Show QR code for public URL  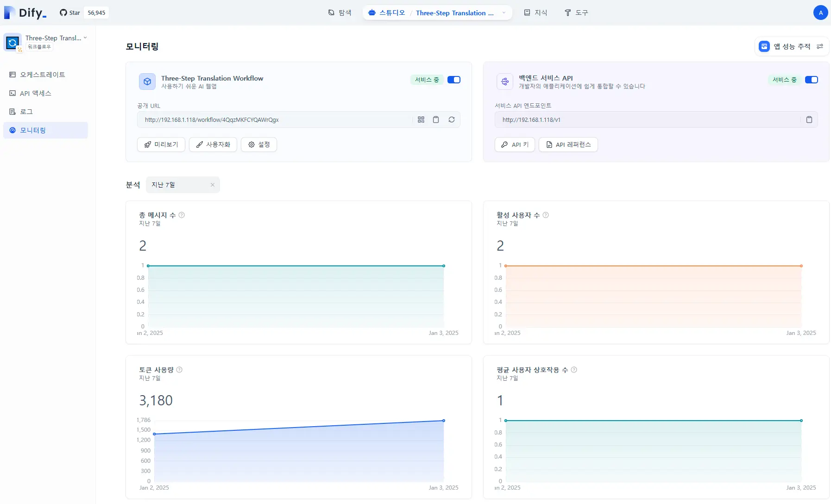point(421,120)
